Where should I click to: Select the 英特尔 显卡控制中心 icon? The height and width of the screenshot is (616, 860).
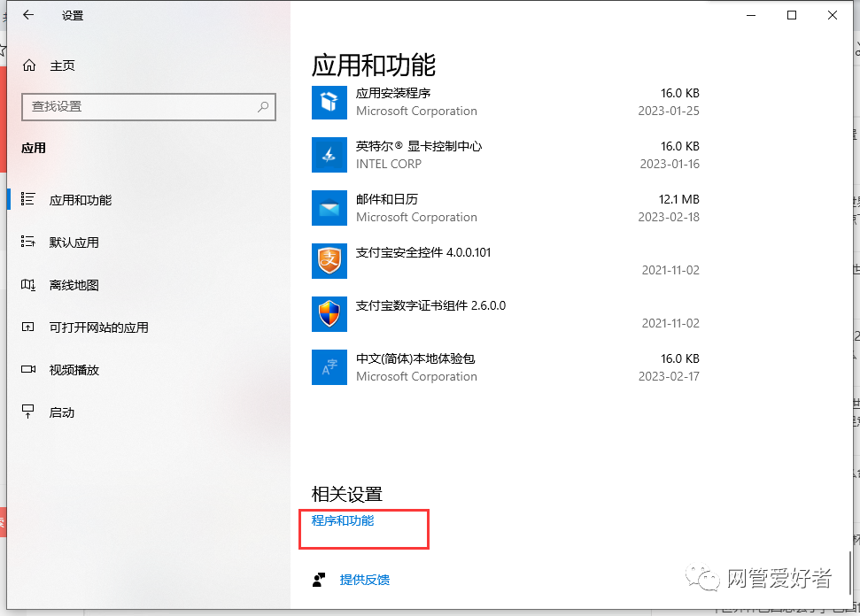(329, 155)
